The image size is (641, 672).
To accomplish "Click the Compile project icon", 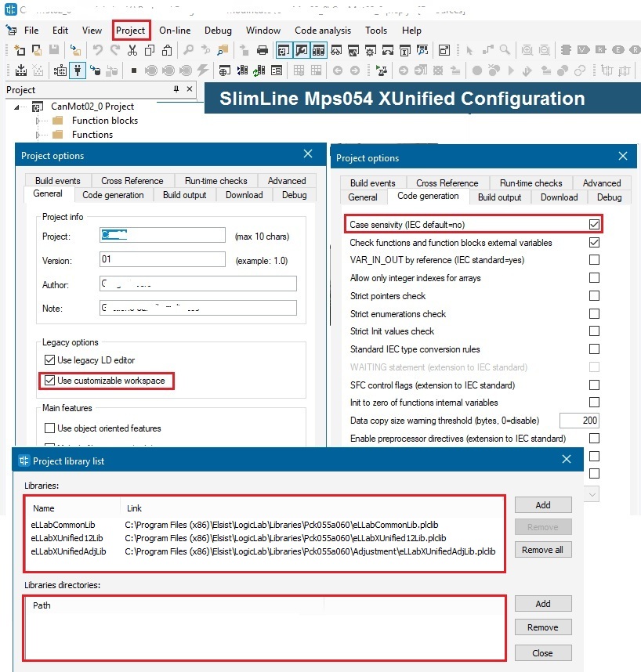I will (20, 70).
